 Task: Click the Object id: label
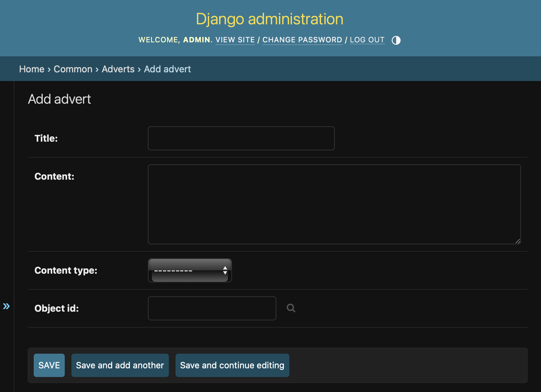pyautogui.click(x=57, y=308)
